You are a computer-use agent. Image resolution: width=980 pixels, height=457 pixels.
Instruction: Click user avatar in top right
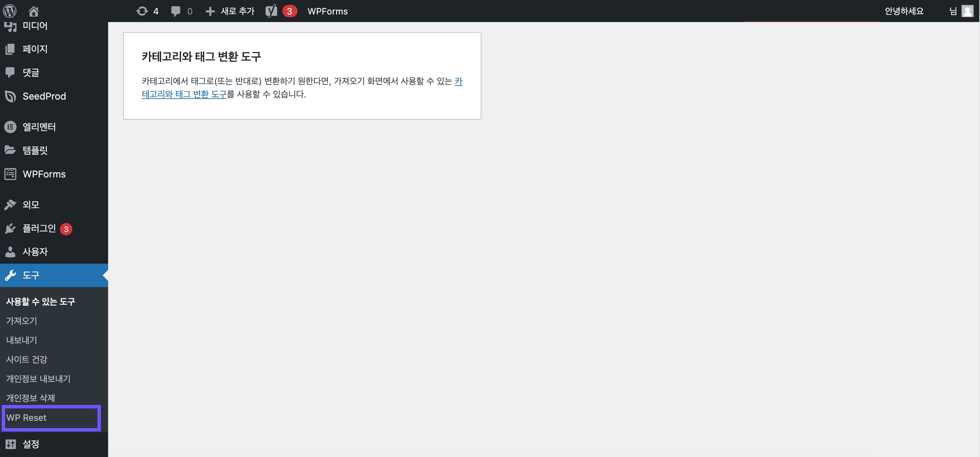(967, 11)
